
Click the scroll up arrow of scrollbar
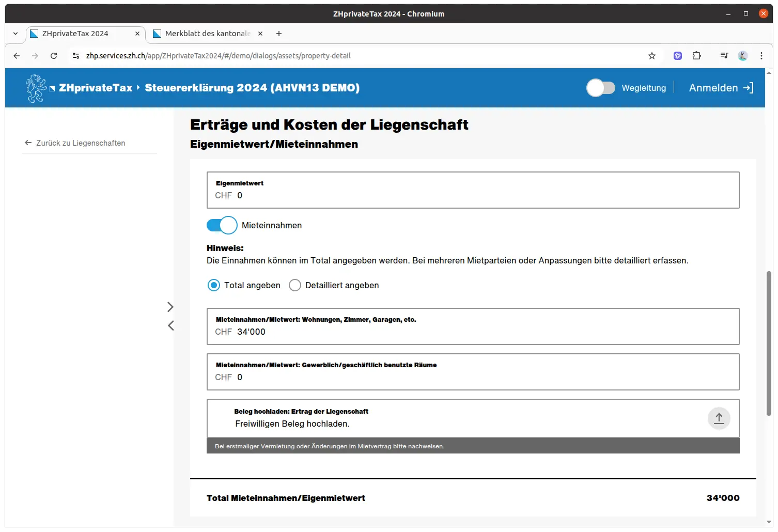pyautogui.click(x=769, y=73)
